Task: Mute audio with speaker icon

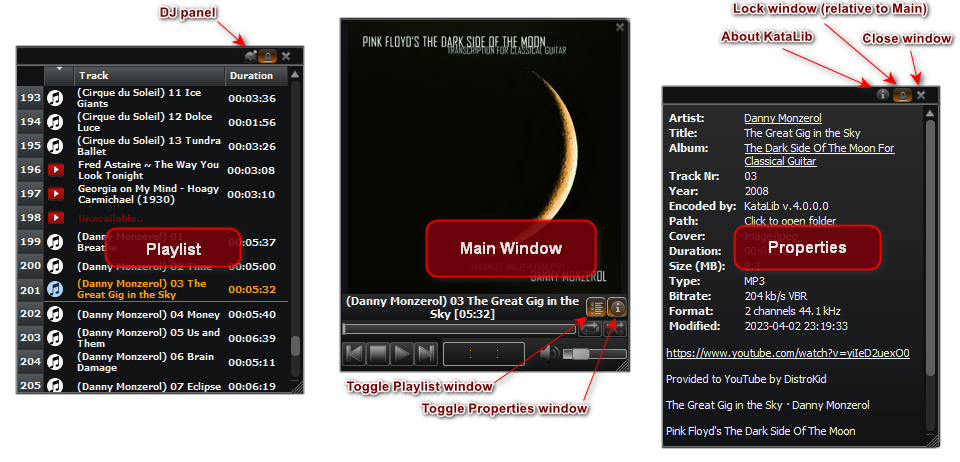Action: click(x=549, y=354)
